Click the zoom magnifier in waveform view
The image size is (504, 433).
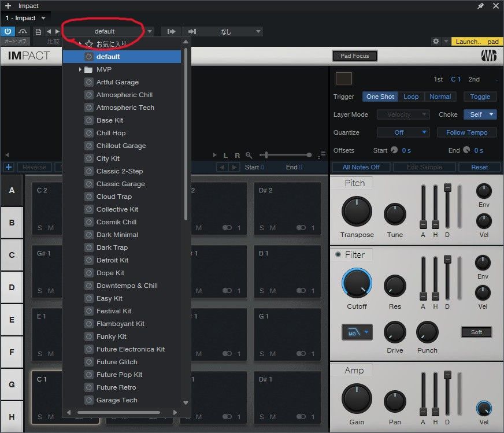click(249, 156)
